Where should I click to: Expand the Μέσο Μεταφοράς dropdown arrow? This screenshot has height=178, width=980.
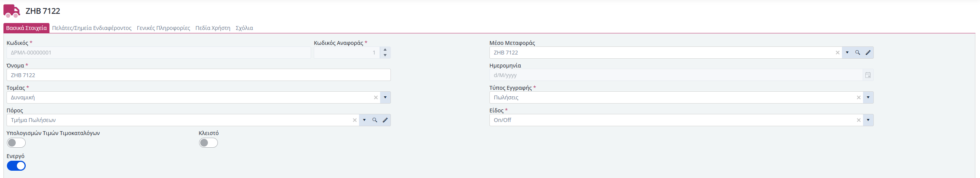[847, 53]
